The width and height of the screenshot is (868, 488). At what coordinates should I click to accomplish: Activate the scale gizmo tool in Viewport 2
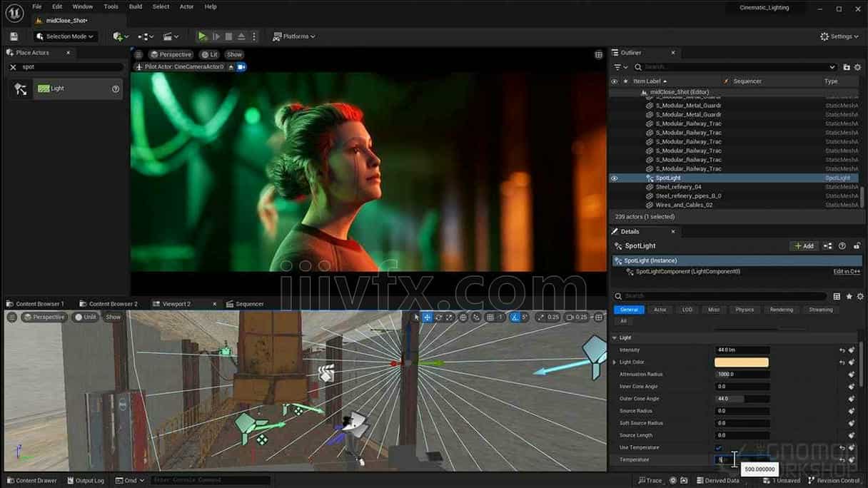pyautogui.click(x=450, y=317)
